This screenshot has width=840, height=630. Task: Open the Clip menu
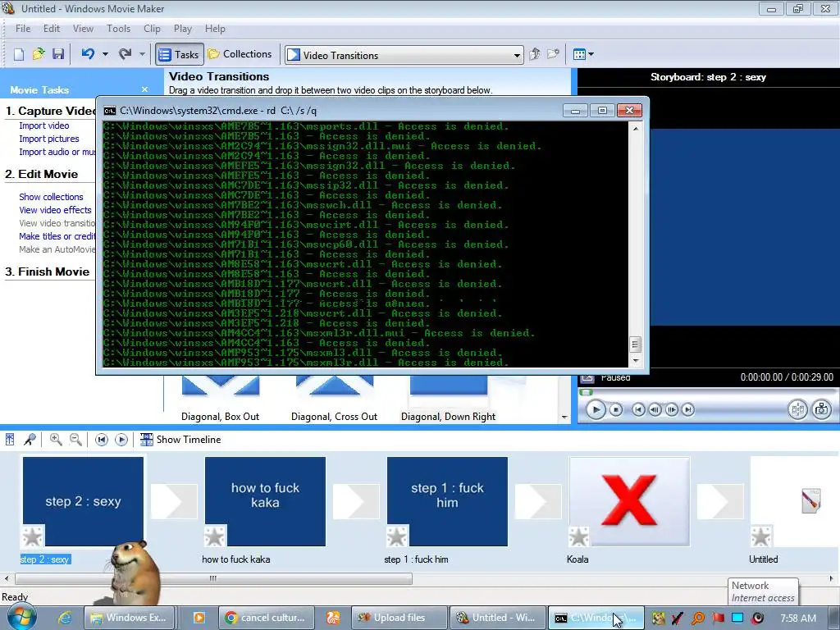tap(152, 29)
